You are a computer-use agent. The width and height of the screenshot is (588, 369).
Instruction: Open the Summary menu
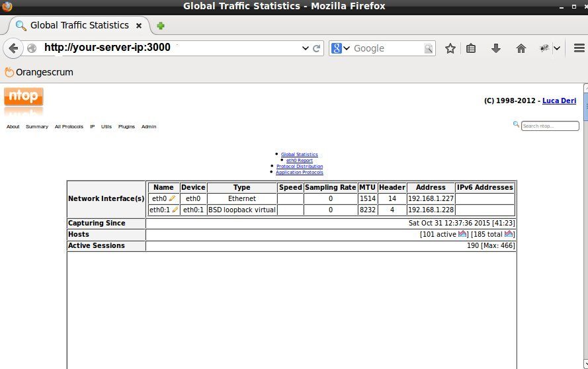37,127
